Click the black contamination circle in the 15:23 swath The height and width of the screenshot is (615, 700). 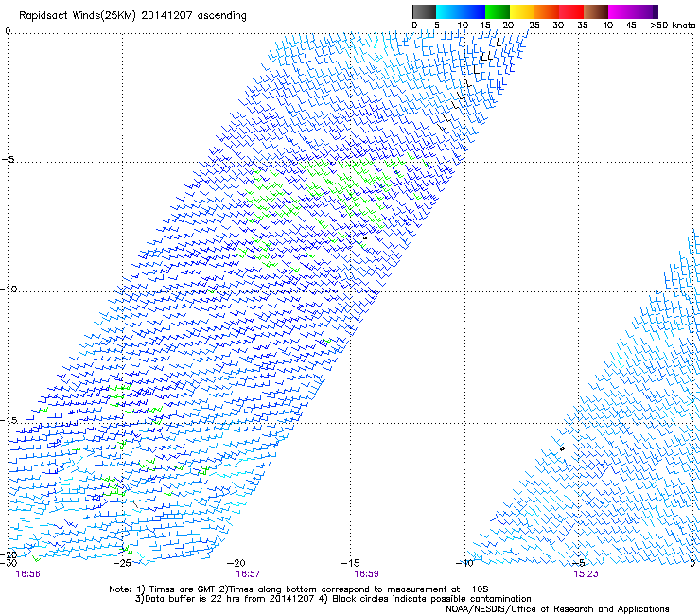pyautogui.click(x=563, y=448)
